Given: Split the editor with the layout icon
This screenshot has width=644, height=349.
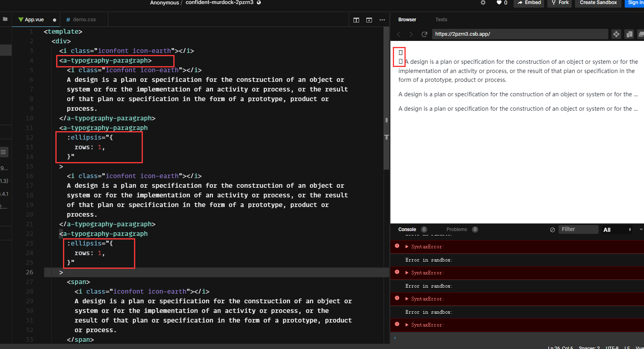Looking at the screenshot, I should pyautogui.click(x=356, y=20).
